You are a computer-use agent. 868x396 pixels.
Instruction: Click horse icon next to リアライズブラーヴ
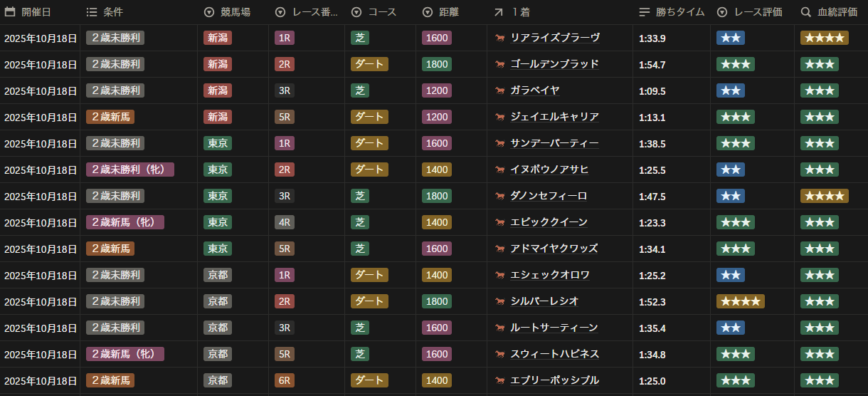coord(500,38)
